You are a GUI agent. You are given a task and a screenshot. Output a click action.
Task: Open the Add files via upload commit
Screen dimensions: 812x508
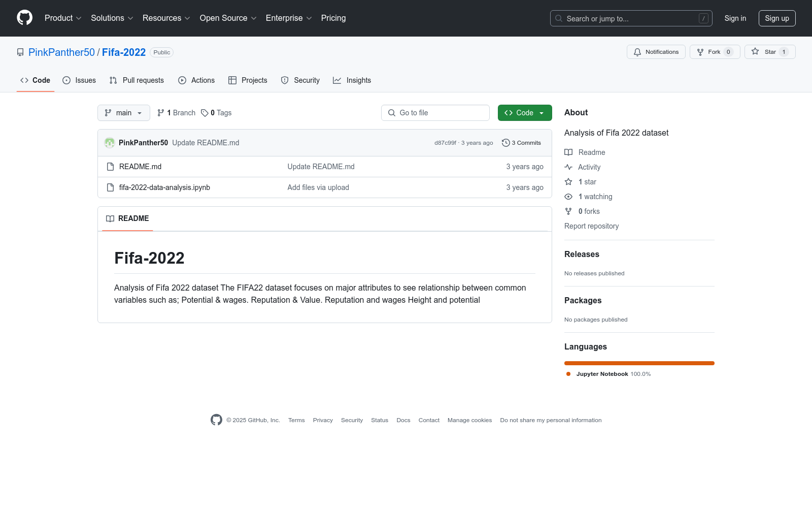(x=318, y=187)
